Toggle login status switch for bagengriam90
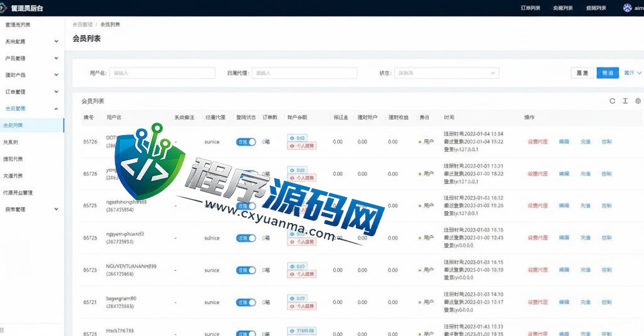Screen dimensions: 644x336 coord(246,302)
